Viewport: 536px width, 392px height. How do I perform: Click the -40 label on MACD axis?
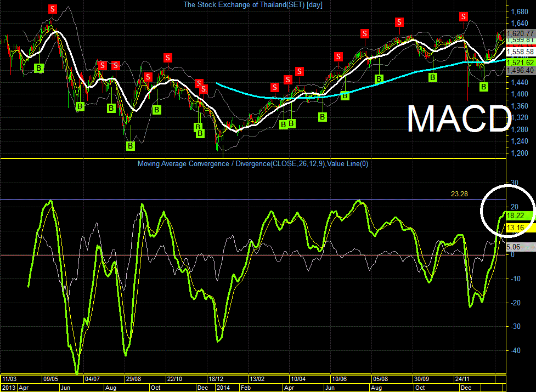click(x=516, y=351)
